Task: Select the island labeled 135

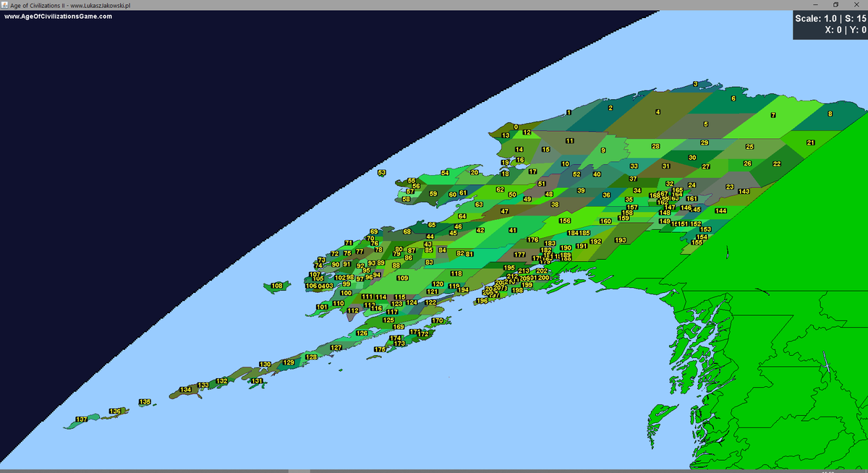Action: click(x=145, y=402)
